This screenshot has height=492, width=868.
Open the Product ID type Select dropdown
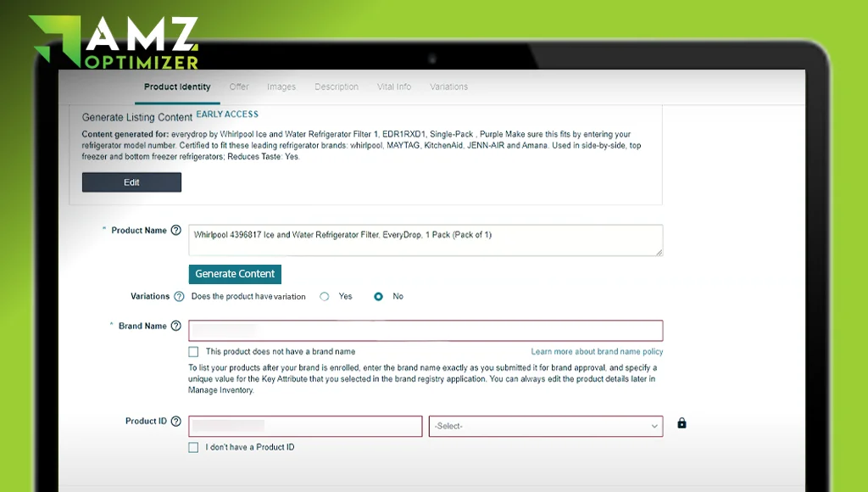point(546,426)
